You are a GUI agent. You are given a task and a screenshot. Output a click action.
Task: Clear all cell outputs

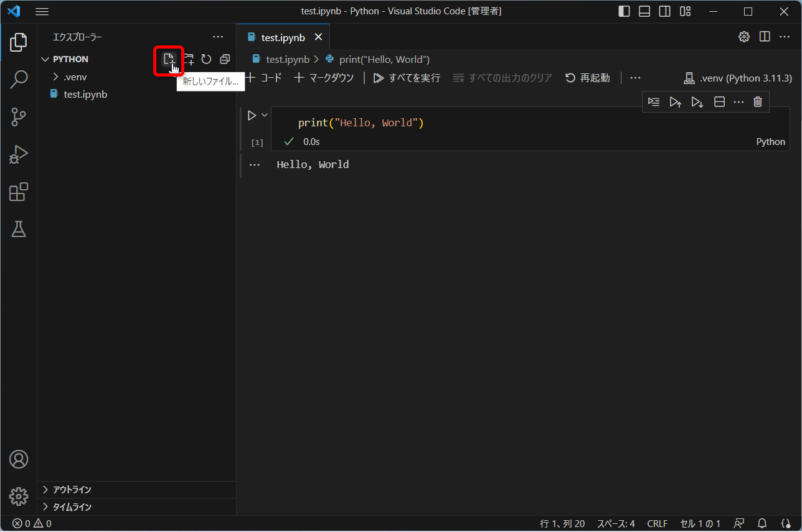(502, 78)
